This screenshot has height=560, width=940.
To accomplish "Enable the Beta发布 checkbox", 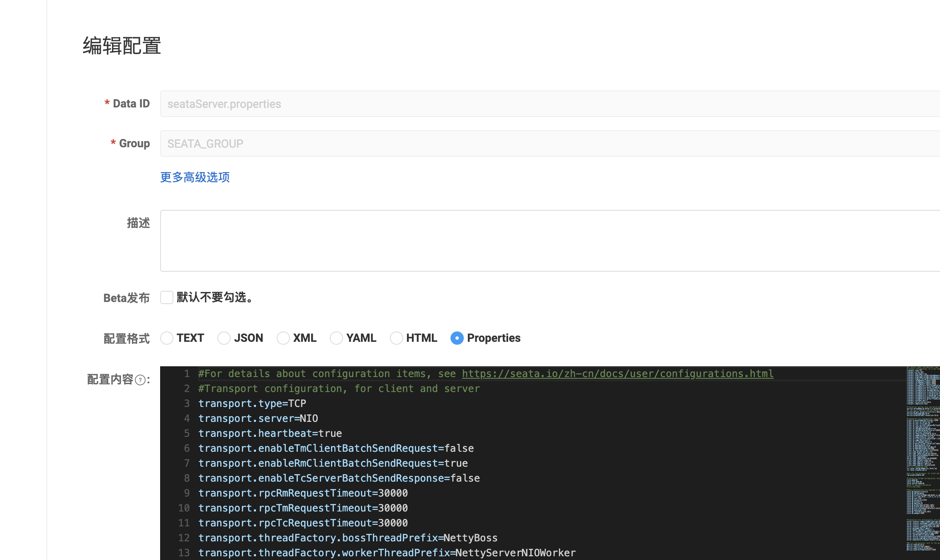I will tap(166, 297).
